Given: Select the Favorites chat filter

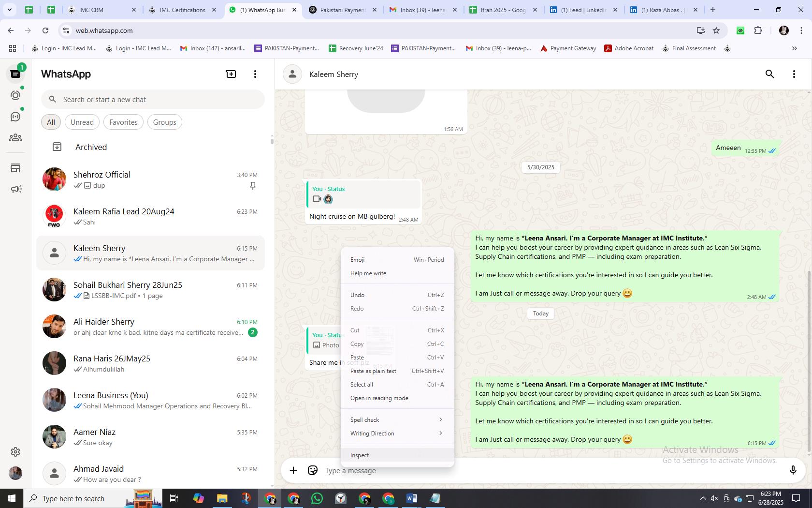Looking at the screenshot, I should [123, 122].
